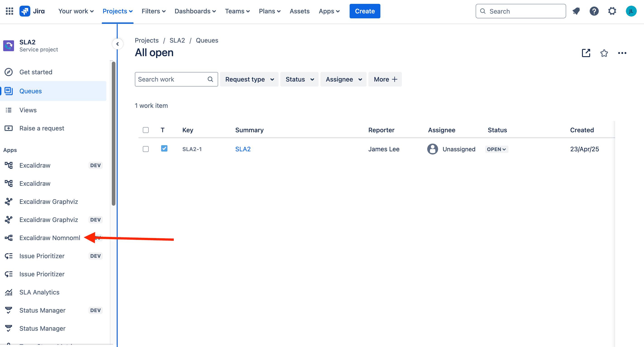Click the Issue Prioritizer DEV icon
Image resolution: width=644 pixels, height=347 pixels.
click(x=9, y=256)
